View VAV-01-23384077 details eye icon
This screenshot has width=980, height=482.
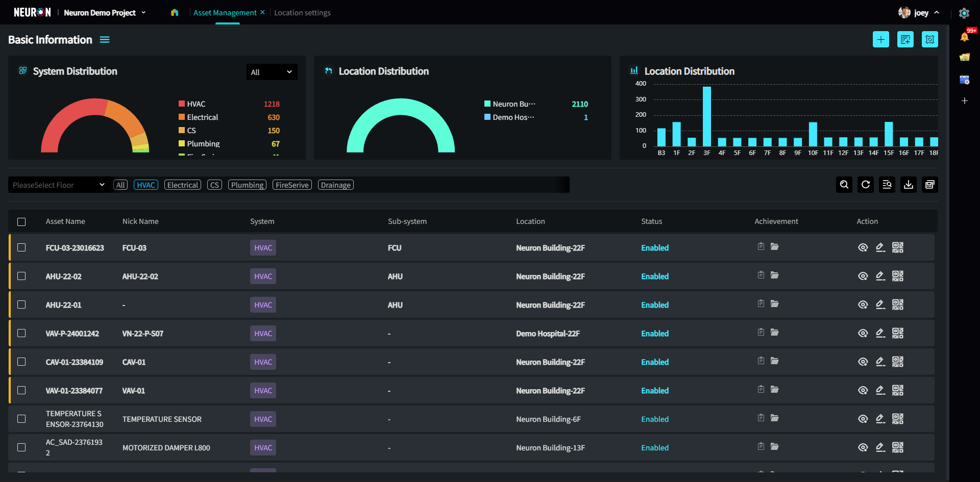pos(863,390)
